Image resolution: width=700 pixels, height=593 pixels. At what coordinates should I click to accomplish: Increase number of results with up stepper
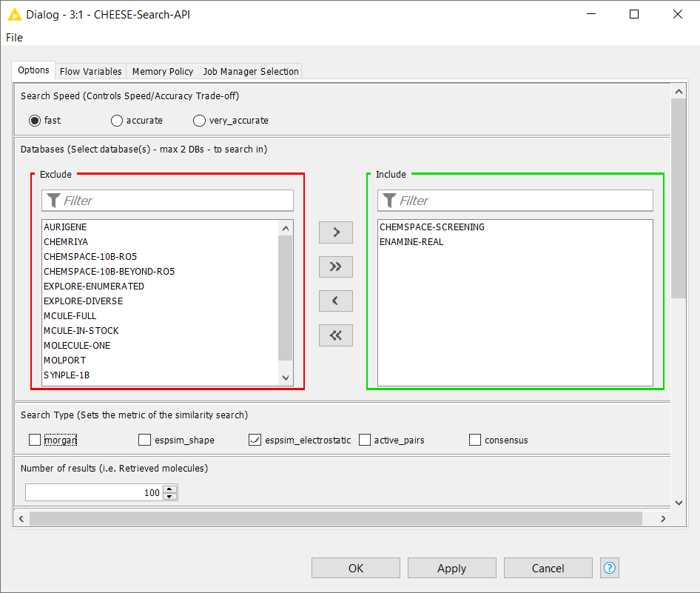pyautogui.click(x=169, y=489)
